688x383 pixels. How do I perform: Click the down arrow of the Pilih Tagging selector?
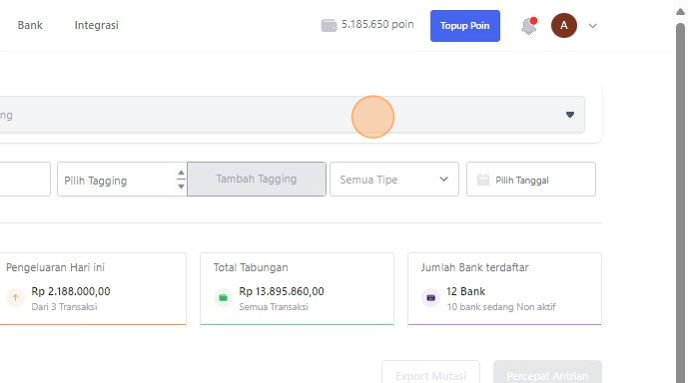(181, 186)
